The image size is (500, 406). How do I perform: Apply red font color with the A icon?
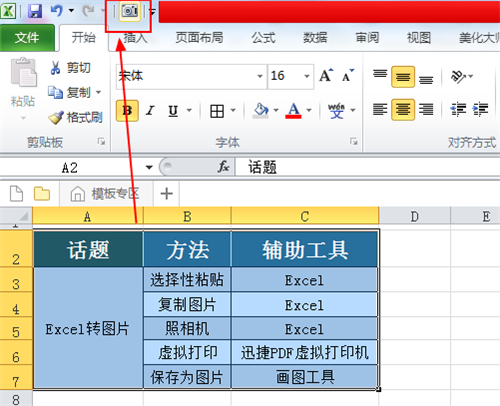pyautogui.click(x=294, y=110)
